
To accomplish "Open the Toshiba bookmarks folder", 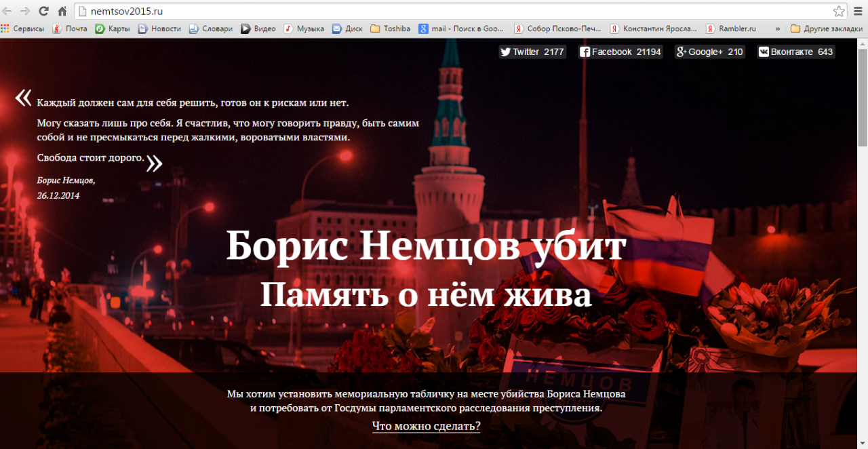I will 391,28.
